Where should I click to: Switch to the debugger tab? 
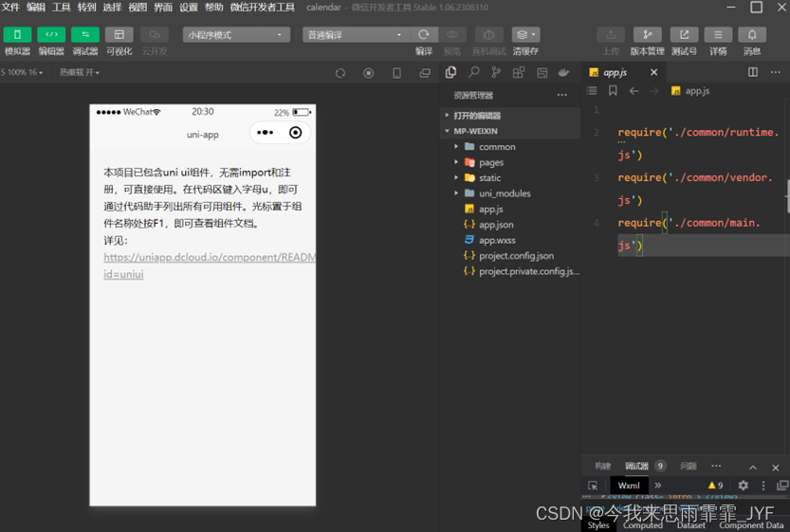click(x=637, y=466)
